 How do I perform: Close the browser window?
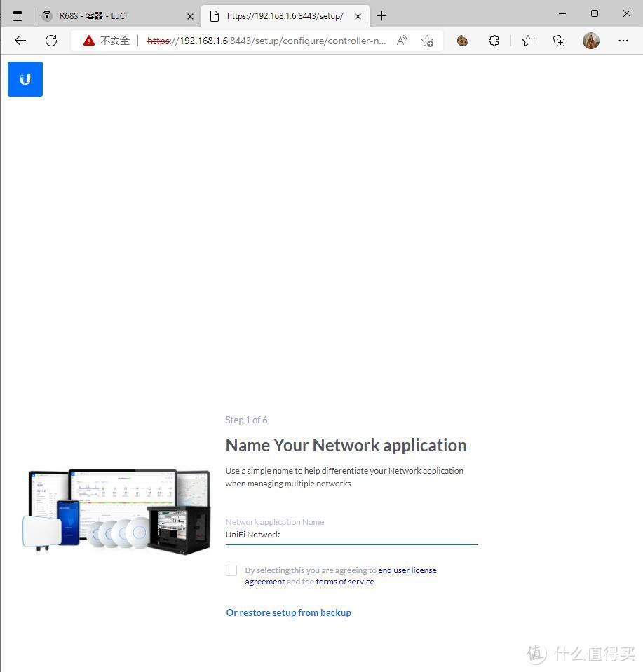(x=627, y=14)
